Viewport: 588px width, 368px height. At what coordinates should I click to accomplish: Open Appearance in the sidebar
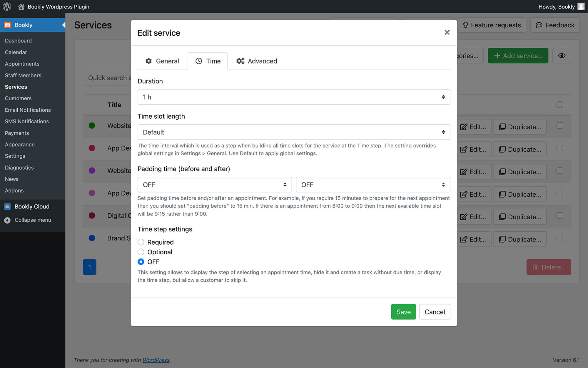[x=20, y=145]
